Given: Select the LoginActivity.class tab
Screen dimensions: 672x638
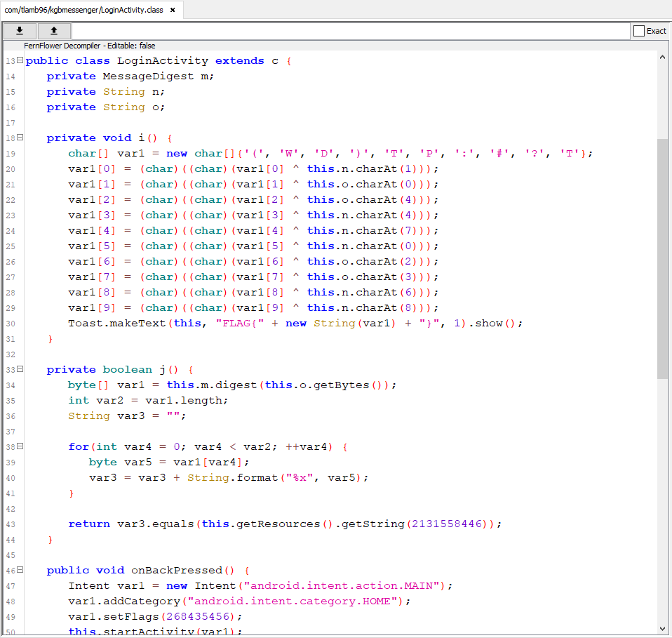Looking at the screenshot, I should 92,10.
